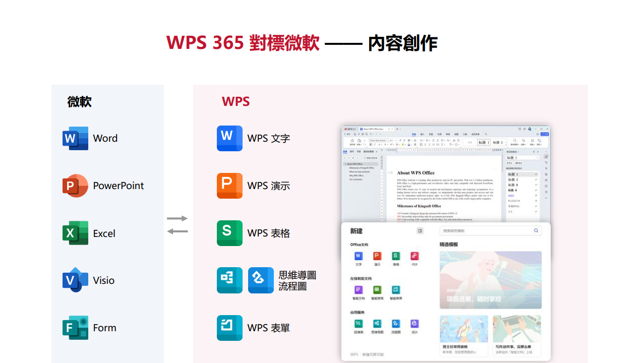This screenshot has height=363, width=644.
Task: Click the search icon in Writer ribbon tab row
Action: pos(486,134)
